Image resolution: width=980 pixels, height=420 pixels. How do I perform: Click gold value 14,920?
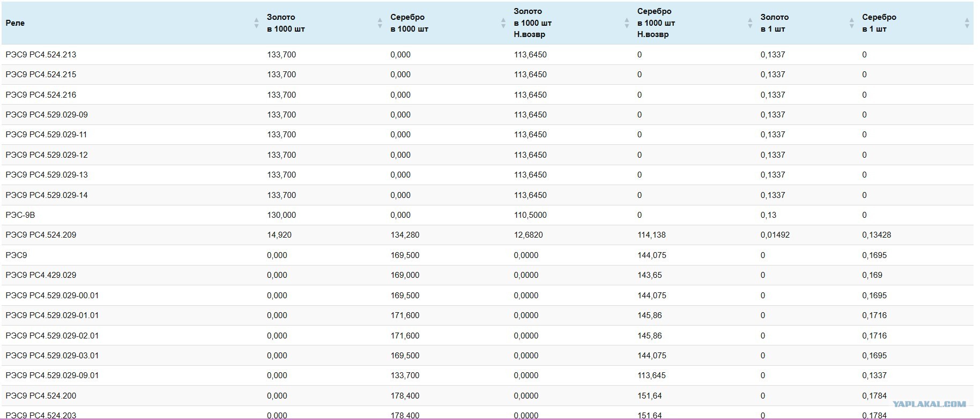pyautogui.click(x=279, y=235)
